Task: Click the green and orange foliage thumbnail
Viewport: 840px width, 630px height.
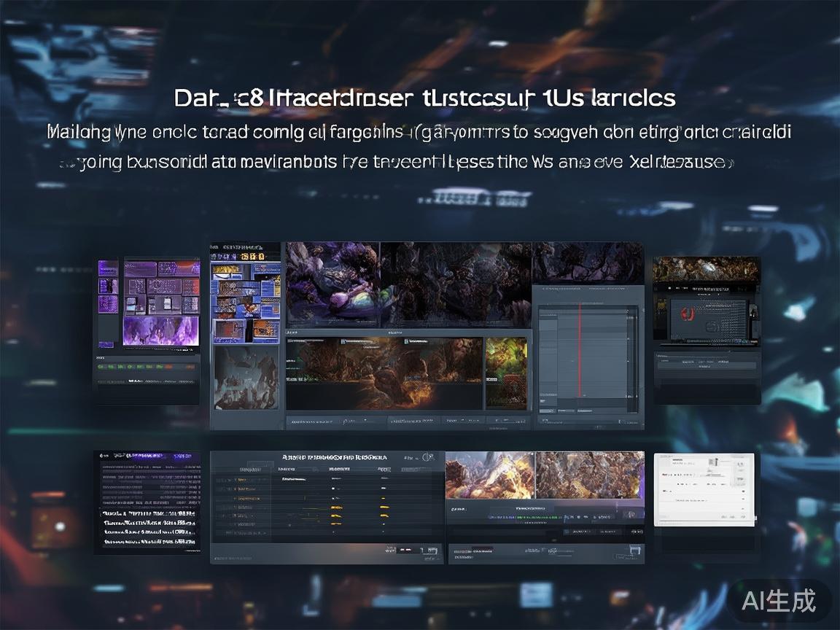Action: point(506,372)
